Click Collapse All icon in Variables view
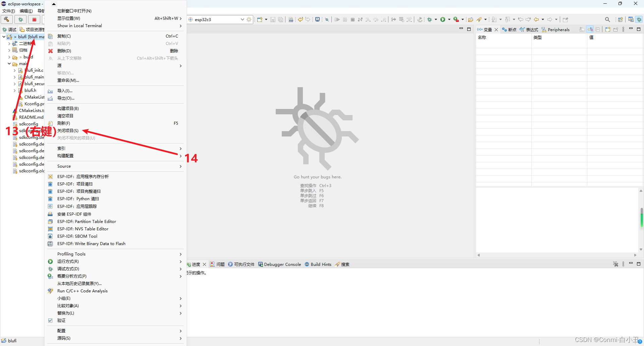Screen dimensions: 644x346 click(x=598, y=30)
